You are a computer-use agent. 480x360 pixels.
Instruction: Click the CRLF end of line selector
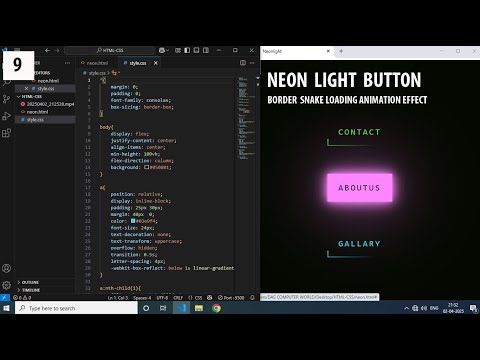coord(178,298)
